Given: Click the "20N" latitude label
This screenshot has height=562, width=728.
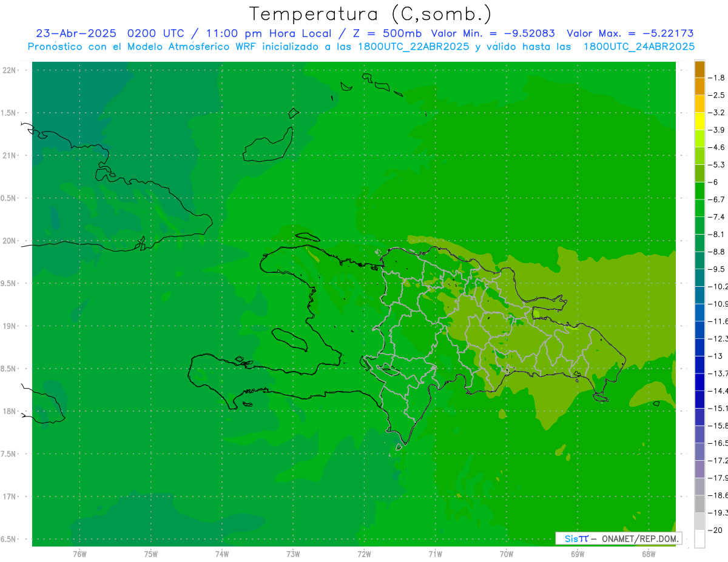Looking at the screenshot, I should pyautogui.click(x=10, y=241).
